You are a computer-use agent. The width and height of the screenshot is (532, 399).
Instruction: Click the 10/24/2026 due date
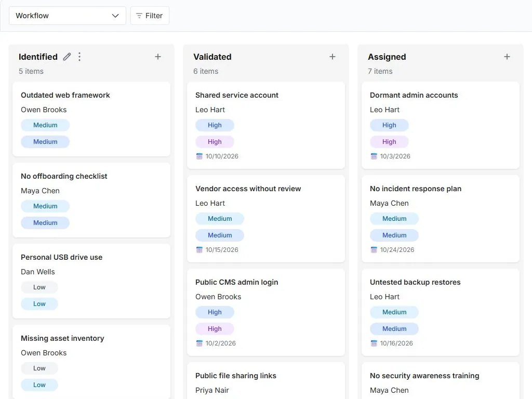[x=397, y=250]
